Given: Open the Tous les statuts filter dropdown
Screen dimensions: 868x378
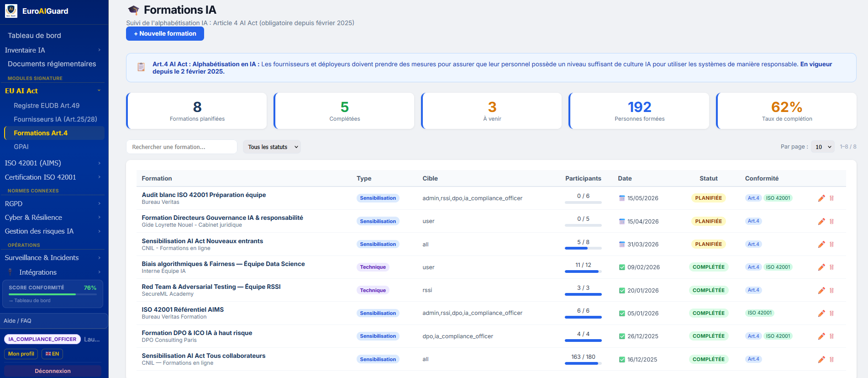Looking at the screenshot, I should click(x=272, y=147).
